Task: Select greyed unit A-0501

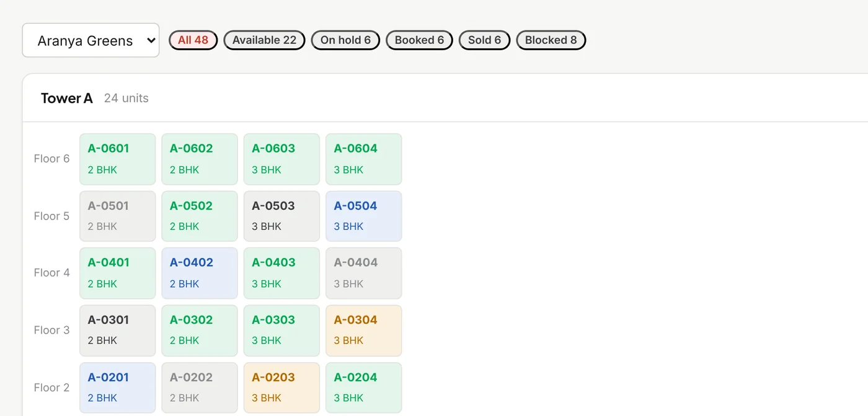Action: click(x=118, y=216)
